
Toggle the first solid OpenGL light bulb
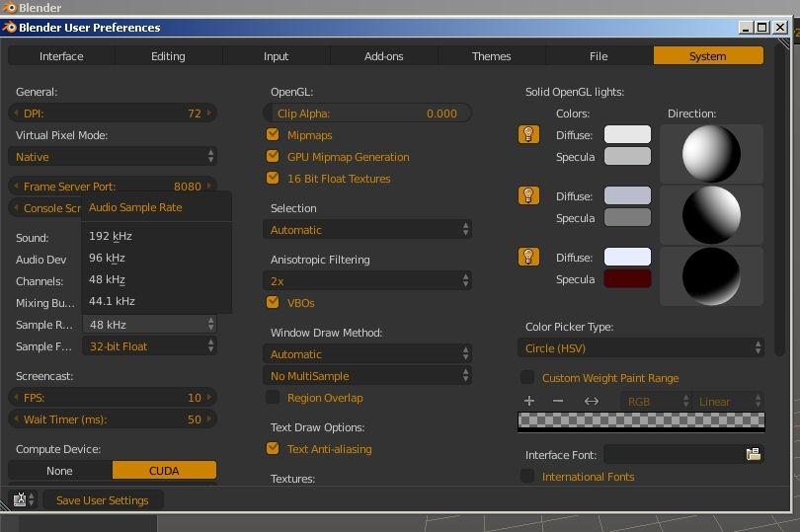click(528, 135)
